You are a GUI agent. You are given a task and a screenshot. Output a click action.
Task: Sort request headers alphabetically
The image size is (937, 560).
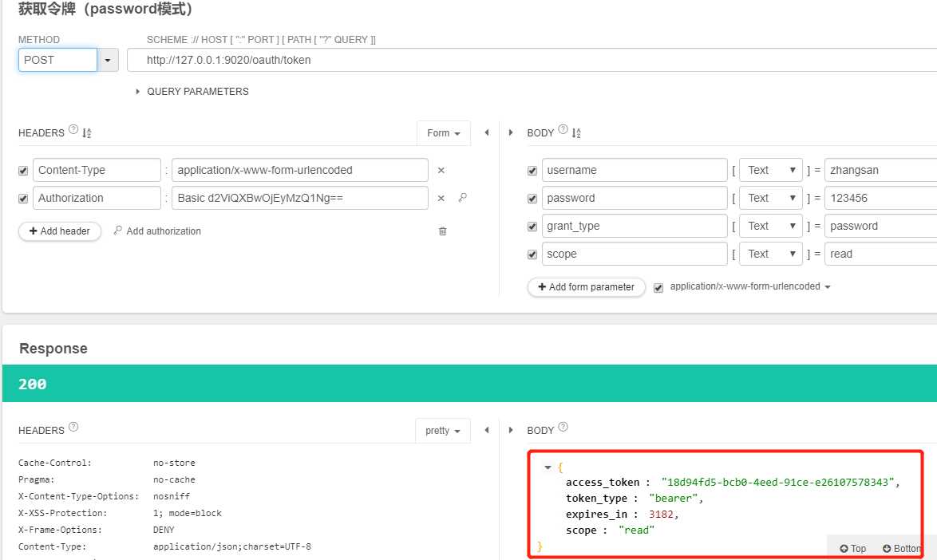pos(87,133)
